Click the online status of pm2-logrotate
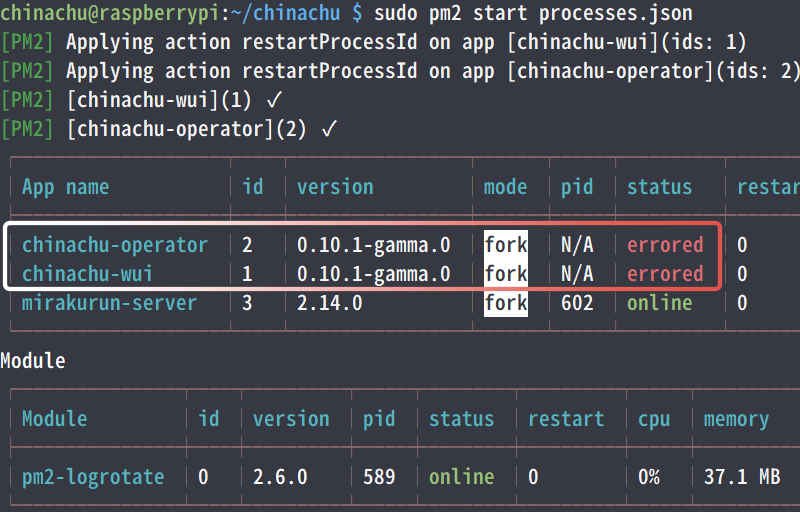 pos(461,477)
